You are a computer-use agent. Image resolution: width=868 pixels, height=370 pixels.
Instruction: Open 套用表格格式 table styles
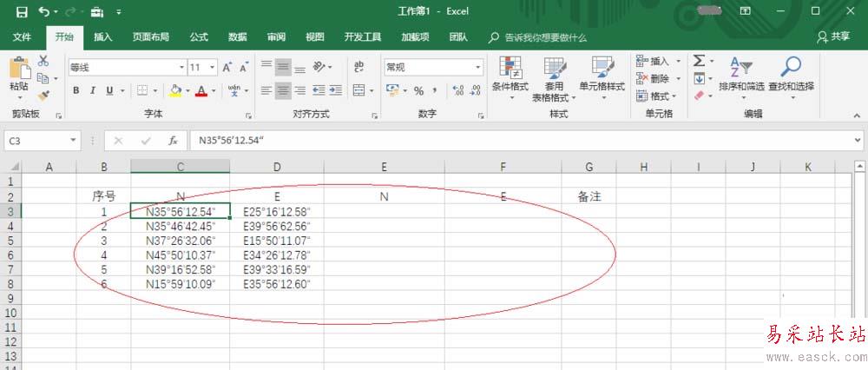554,80
